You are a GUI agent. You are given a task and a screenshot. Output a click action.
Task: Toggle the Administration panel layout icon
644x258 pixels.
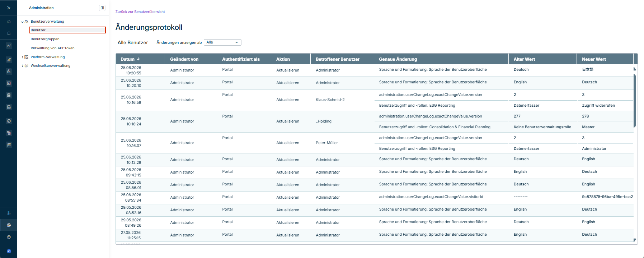coord(102,8)
